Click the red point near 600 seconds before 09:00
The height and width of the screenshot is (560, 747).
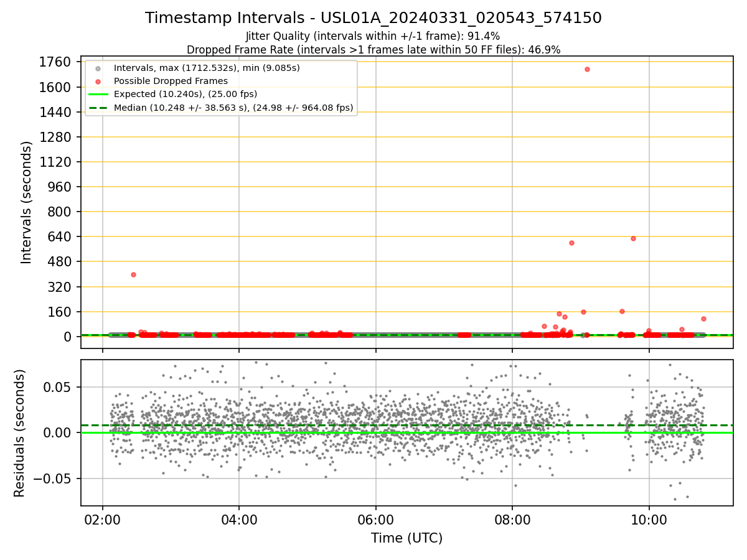[571, 243]
